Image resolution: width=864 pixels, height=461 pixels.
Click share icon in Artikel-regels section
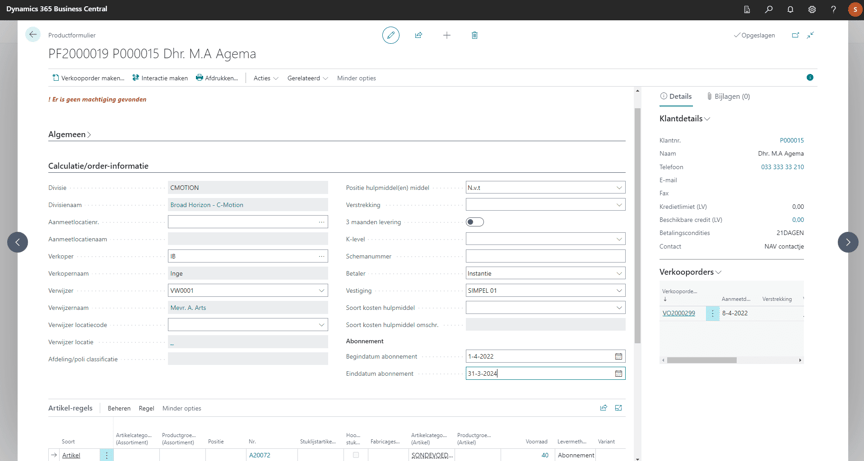(x=603, y=408)
